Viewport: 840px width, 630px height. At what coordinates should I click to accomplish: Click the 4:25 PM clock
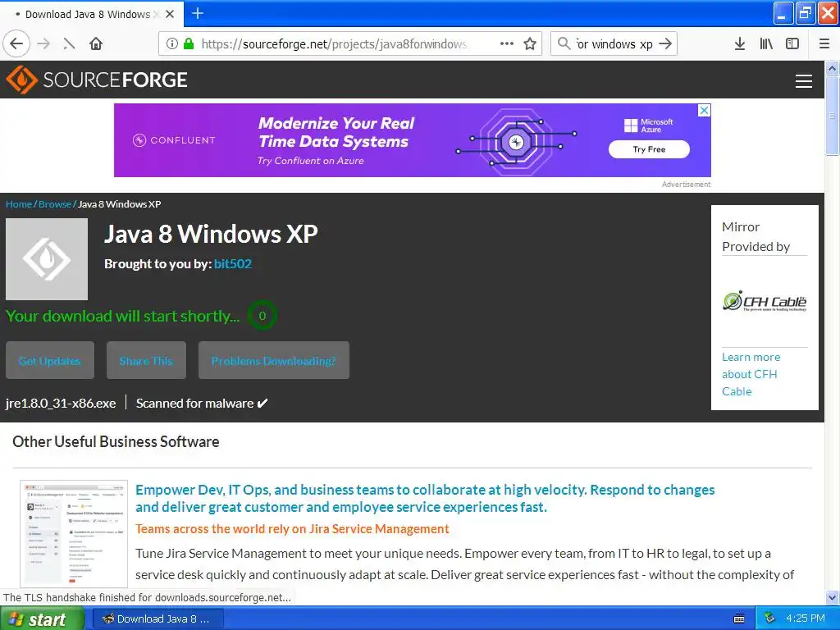tap(806, 619)
